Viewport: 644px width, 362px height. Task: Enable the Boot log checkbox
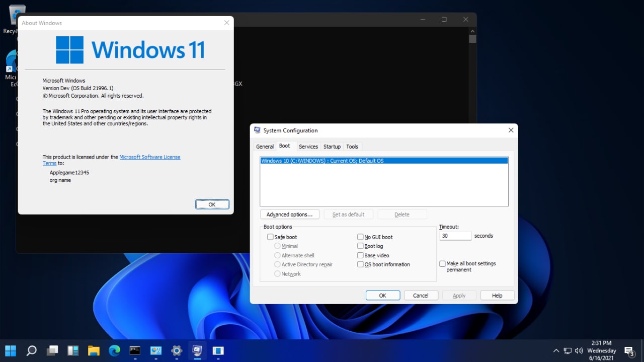pos(360,246)
